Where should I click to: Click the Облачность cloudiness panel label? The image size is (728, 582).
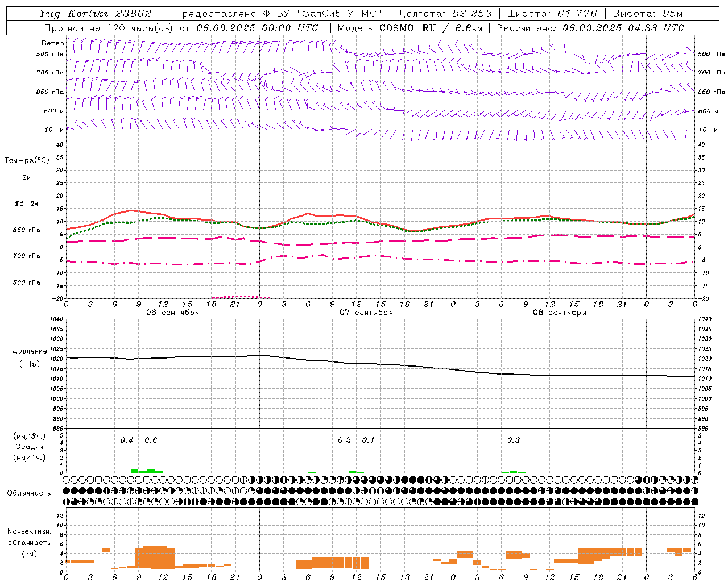pos(29,493)
